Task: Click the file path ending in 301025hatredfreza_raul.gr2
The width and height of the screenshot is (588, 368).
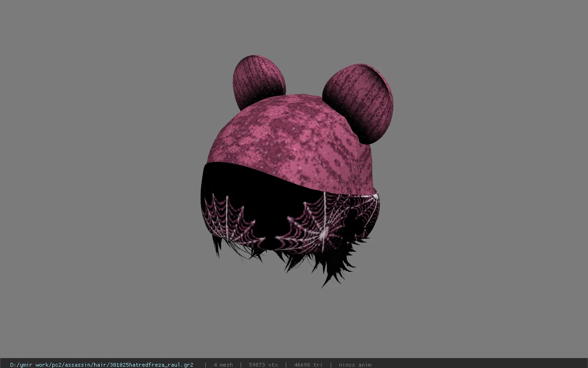Action: tap(102, 365)
